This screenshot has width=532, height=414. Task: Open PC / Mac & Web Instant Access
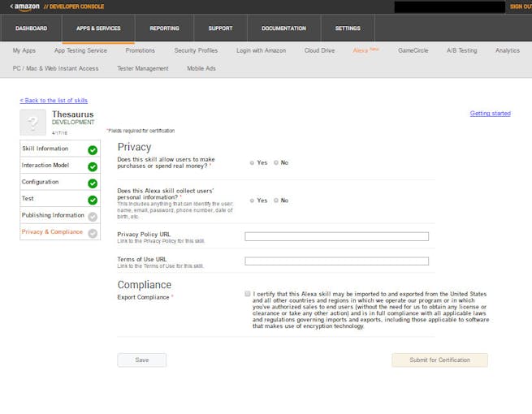pyautogui.click(x=56, y=68)
